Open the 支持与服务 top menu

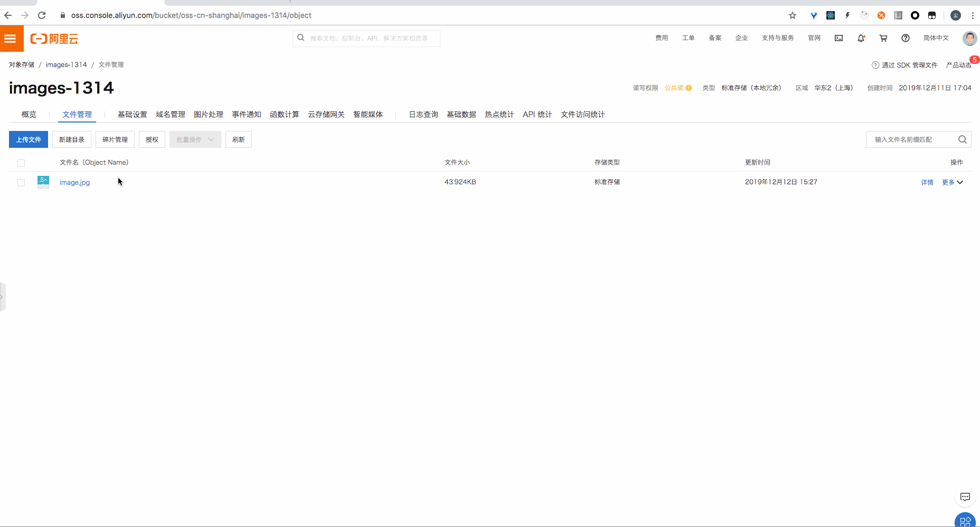coord(778,38)
